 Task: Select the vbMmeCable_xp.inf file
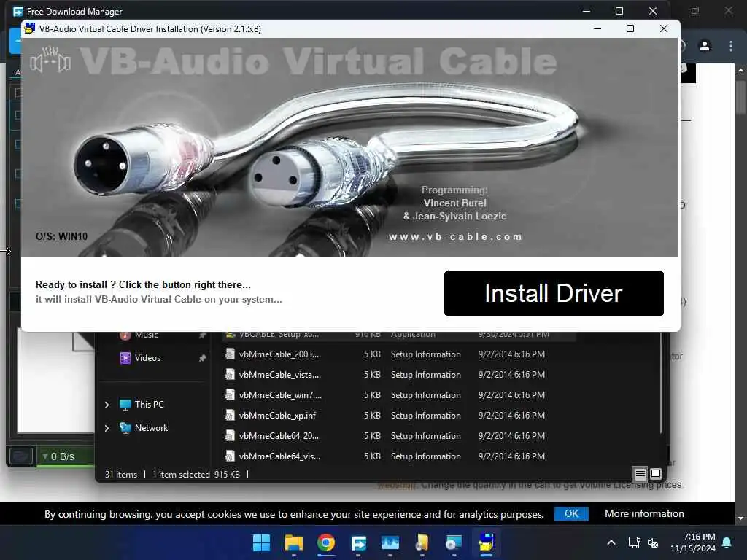[x=277, y=416]
